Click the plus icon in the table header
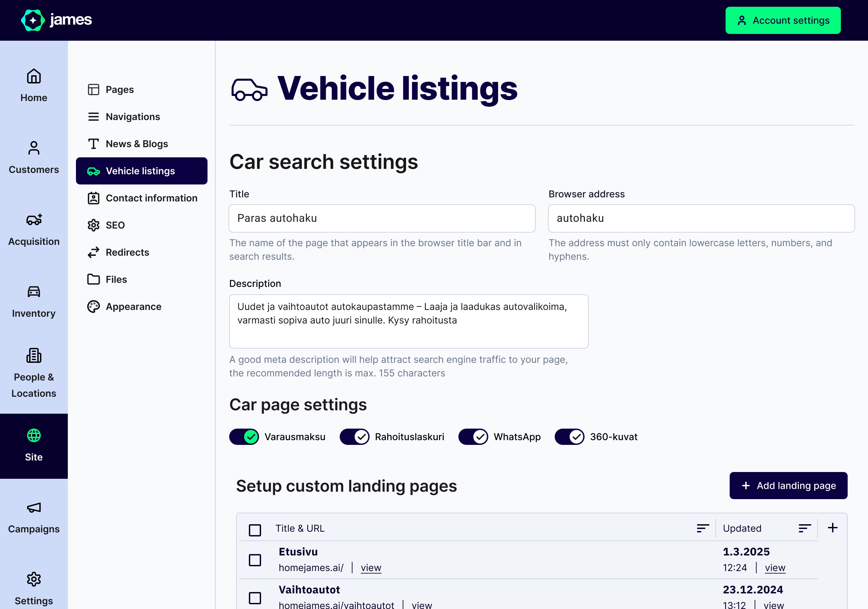868x609 pixels. click(832, 528)
